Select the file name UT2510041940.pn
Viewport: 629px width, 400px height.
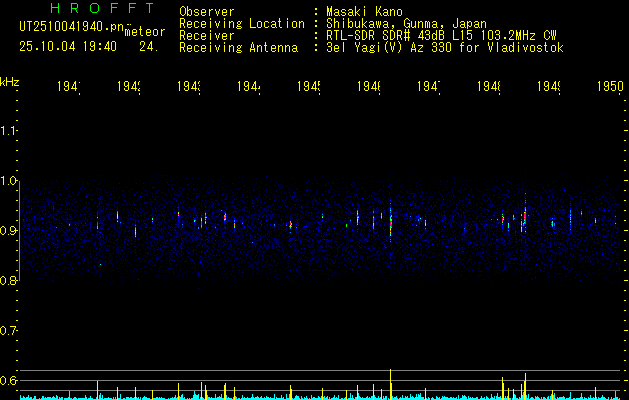[x=72, y=26]
